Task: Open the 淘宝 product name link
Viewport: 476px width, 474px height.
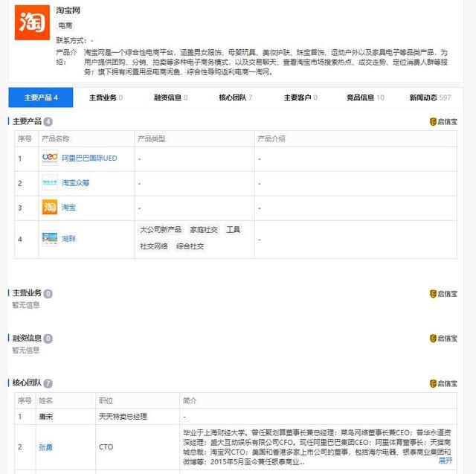Action: (68, 208)
